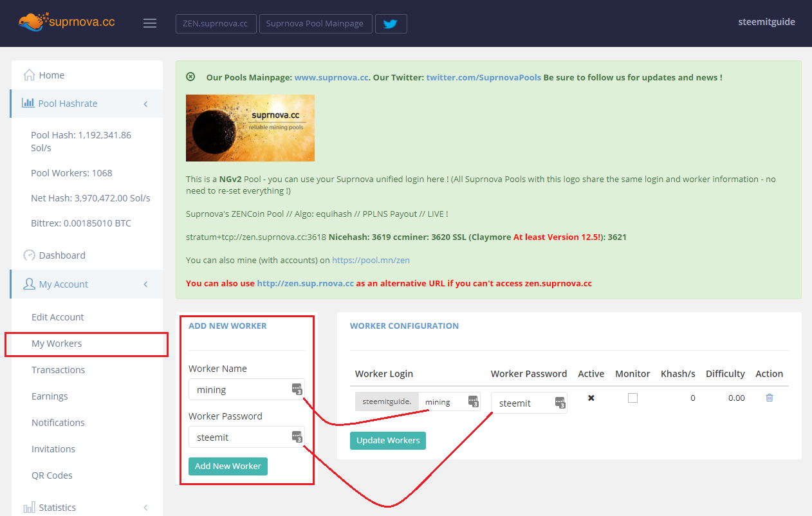The image size is (812, 516).
Task: Click the Pool Workers: 1068 text
Action: point(71,173)
